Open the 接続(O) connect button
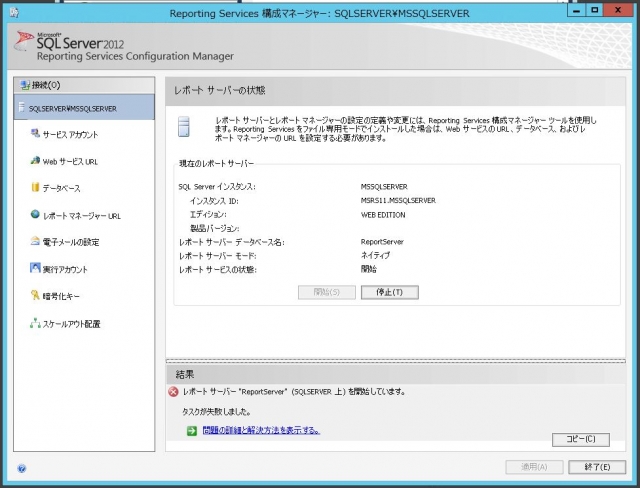Screen dimensions: 640x488 point(84,85)
